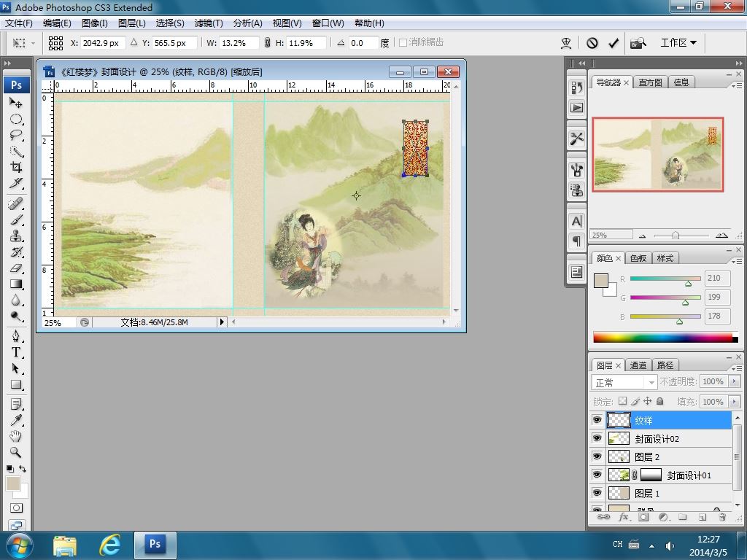Switch to the 直方图 tab
This screenshot has width=747, height=560.
pyautogui.click(x=650, y=82)
